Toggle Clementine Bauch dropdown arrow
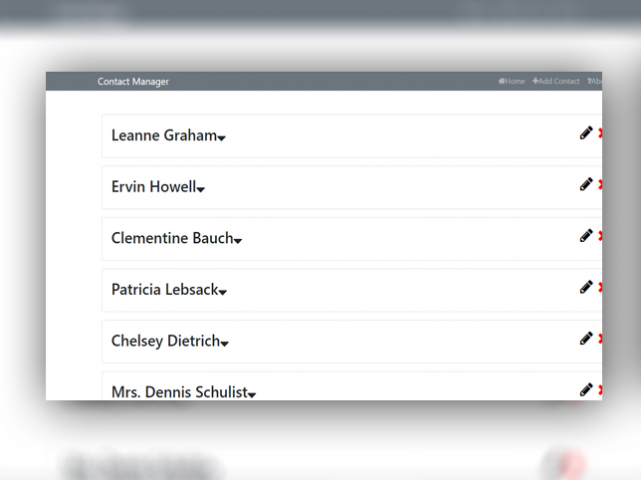 click(238, 241)
